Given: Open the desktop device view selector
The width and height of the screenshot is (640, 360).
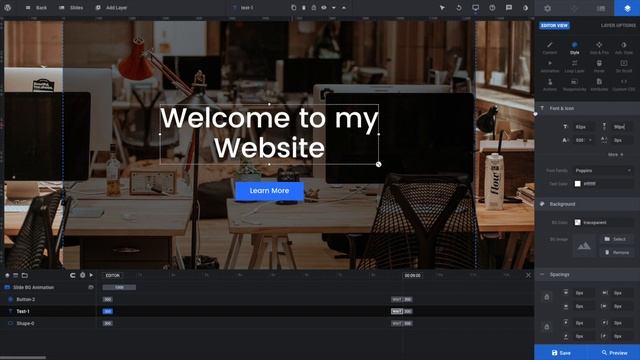Looking at the screenshot, I should tap(476, 8).
